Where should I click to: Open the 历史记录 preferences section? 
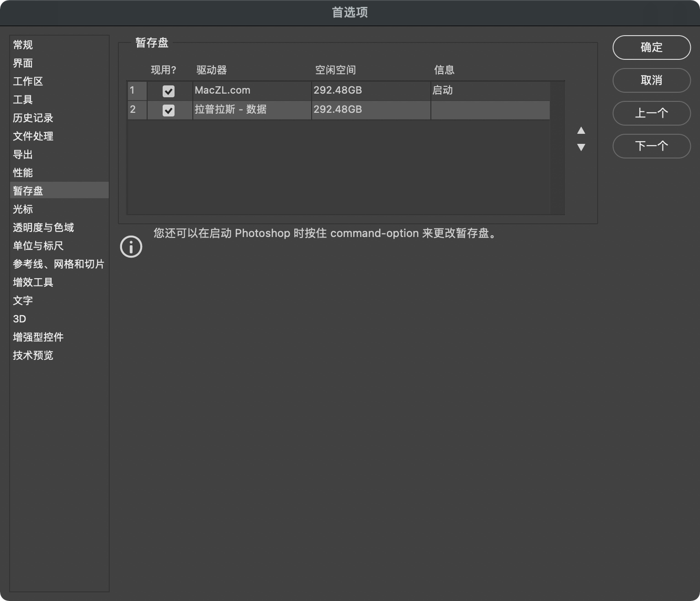coord(33,118)
